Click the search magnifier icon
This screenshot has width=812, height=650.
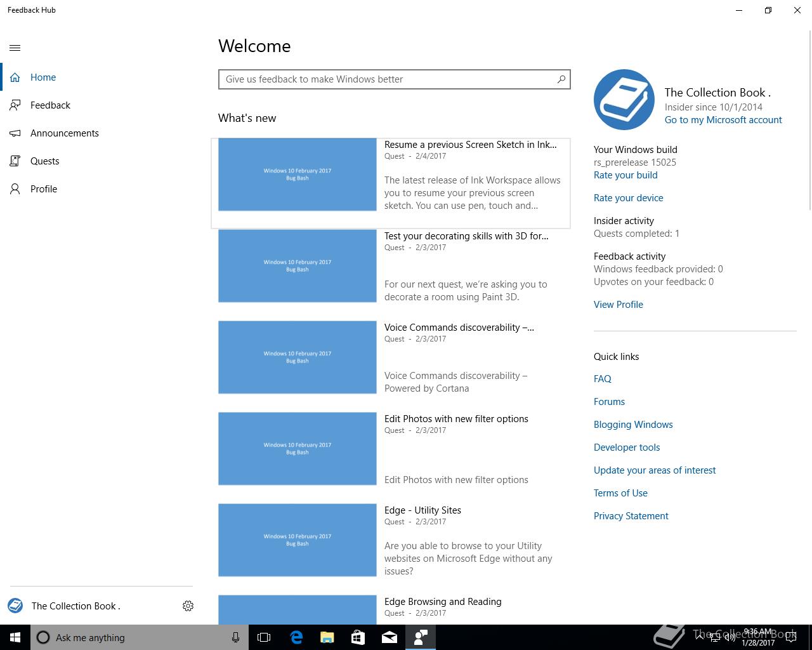(x=561, y=79)
